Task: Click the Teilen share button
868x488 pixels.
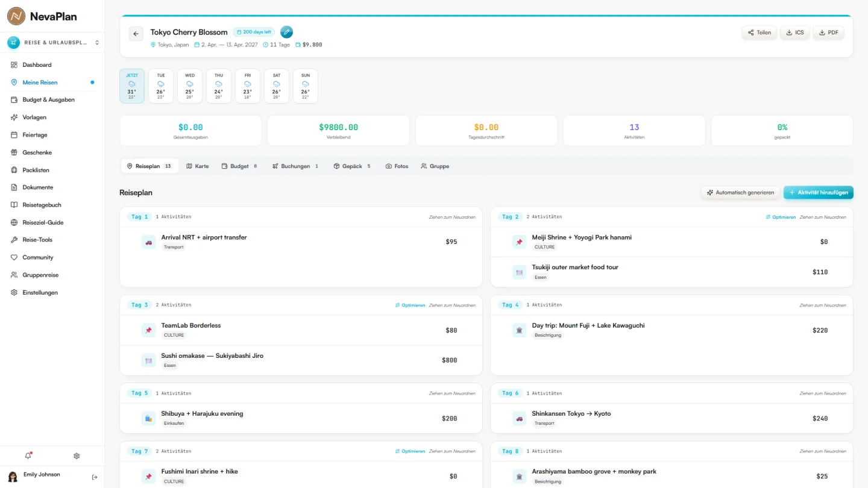Action: click(759, 33)
